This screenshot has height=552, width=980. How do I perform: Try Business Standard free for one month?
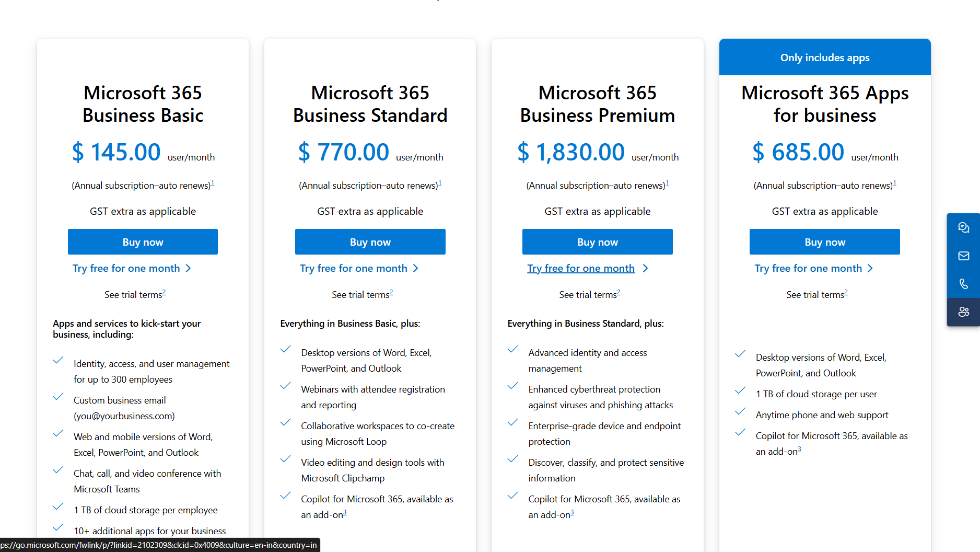(x=353, y=268)
